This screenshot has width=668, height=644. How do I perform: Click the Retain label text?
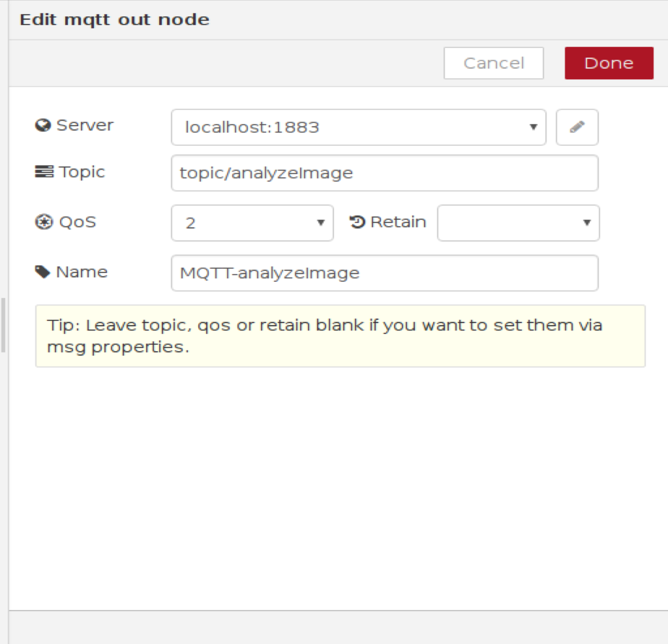click(x=398, y=222)
